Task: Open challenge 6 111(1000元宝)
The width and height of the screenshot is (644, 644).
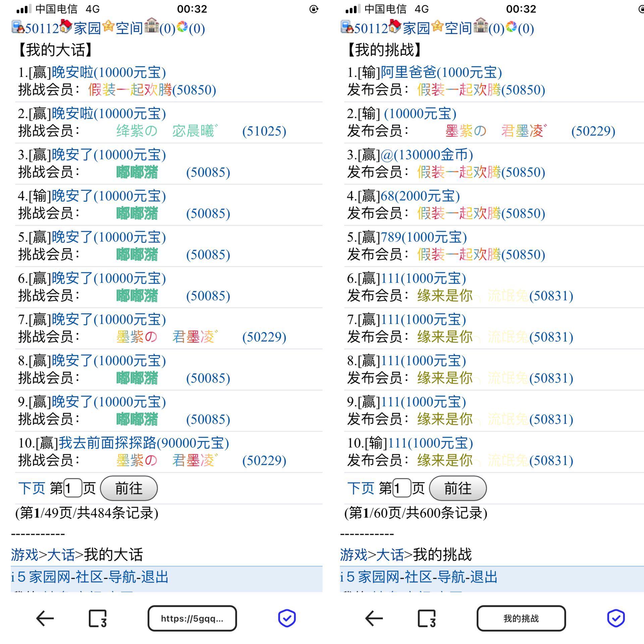Action: [423, 278]
